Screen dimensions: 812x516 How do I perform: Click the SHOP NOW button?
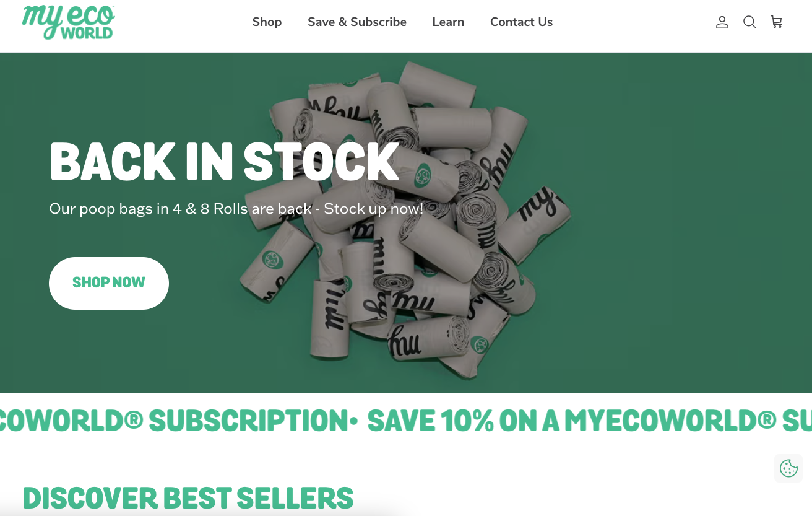point(109,283)
